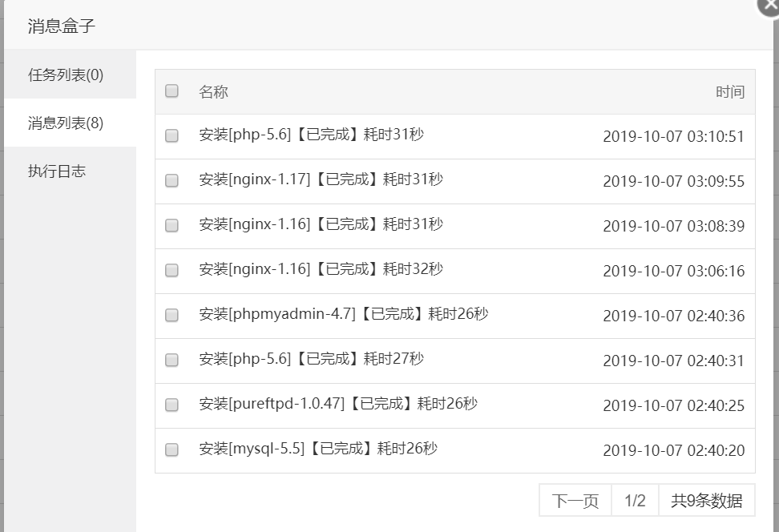Select the mysql-5.5 message checkbox
This screenshot has width=779, height=532.
tap(172, 449)
